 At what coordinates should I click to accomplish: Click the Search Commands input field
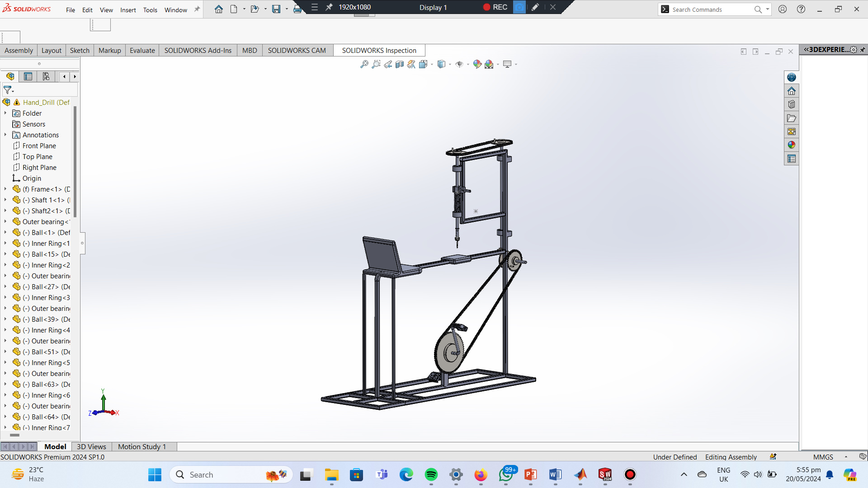tap(710, 9)
